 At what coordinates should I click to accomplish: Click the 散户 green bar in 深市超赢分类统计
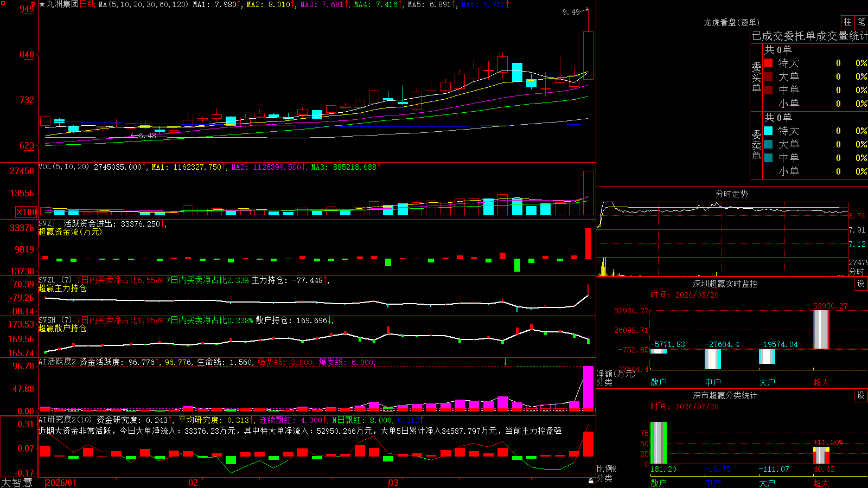659,443
